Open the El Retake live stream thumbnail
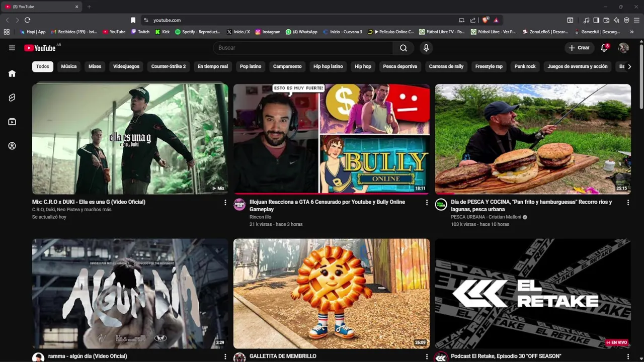 tap(533, 294)
